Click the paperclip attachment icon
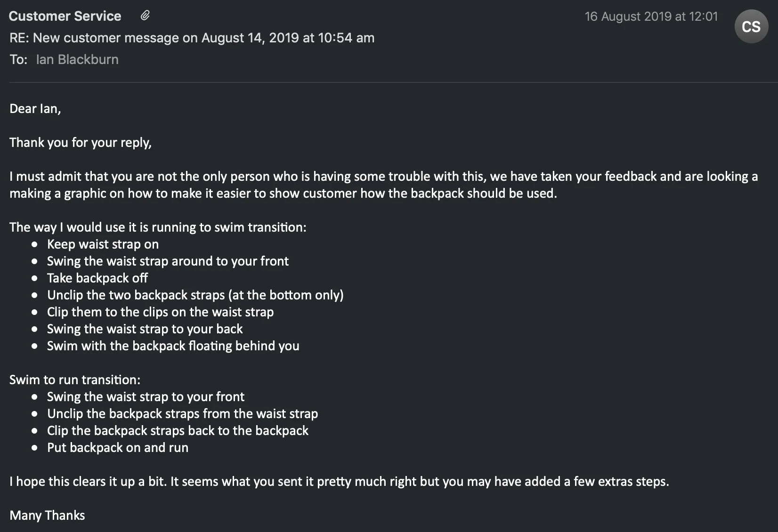The height and width of the screenshot is (532, 778). (x=145, y=16)
